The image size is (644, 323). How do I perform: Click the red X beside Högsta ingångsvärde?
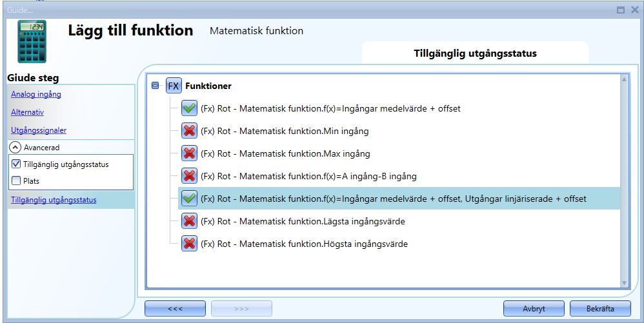click(x=189, y=244)
